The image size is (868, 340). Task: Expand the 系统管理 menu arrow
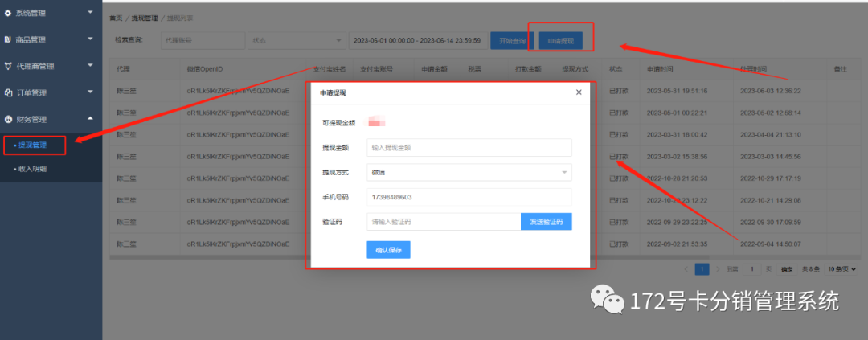[x=90, y=14]
